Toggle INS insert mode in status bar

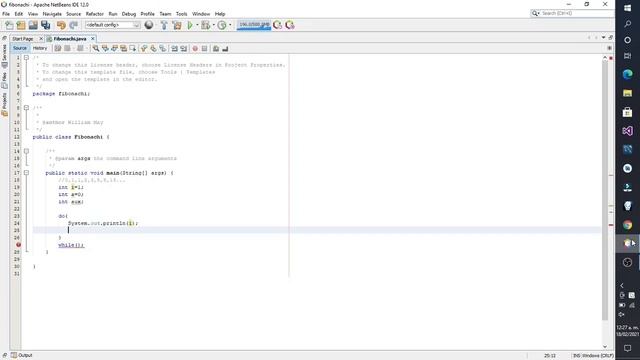click(x=576, y=356)
